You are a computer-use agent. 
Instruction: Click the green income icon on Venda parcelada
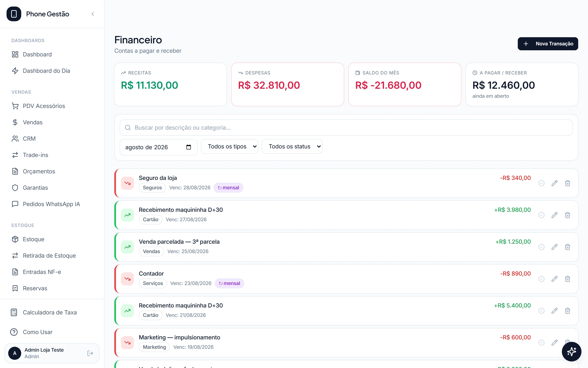(x=128, y=247)
